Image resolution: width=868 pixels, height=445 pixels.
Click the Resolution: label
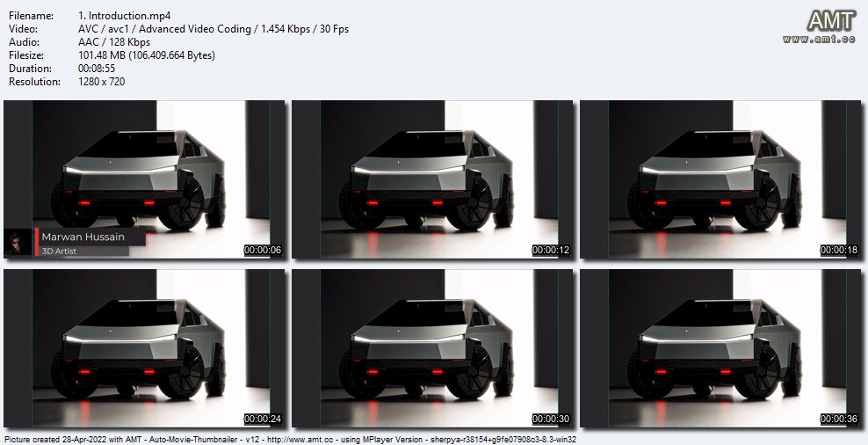click(34, 82)
